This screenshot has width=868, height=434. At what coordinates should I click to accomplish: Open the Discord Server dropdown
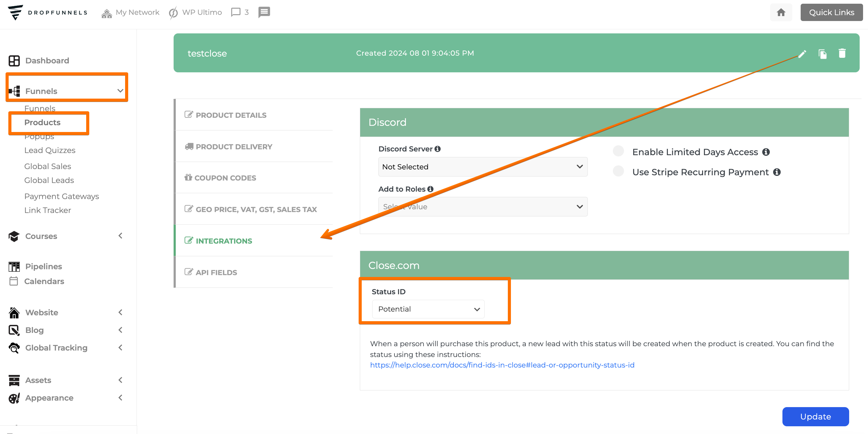point(482,167)
